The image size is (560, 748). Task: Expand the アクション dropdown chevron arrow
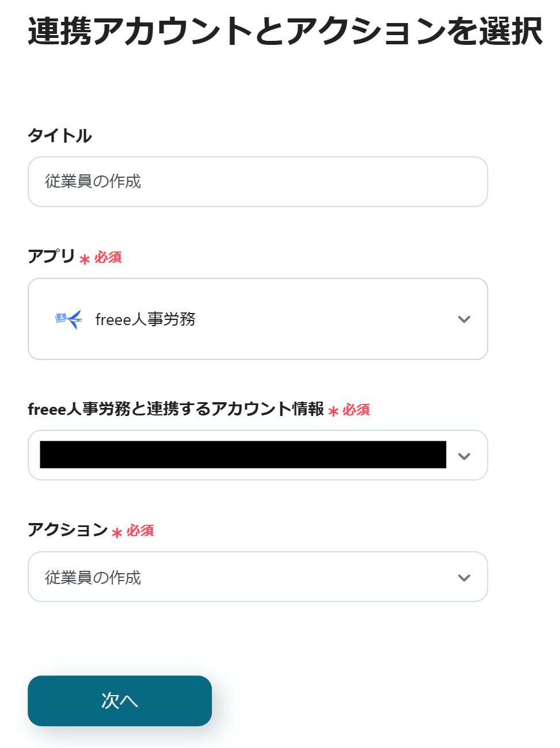(464, 578)
